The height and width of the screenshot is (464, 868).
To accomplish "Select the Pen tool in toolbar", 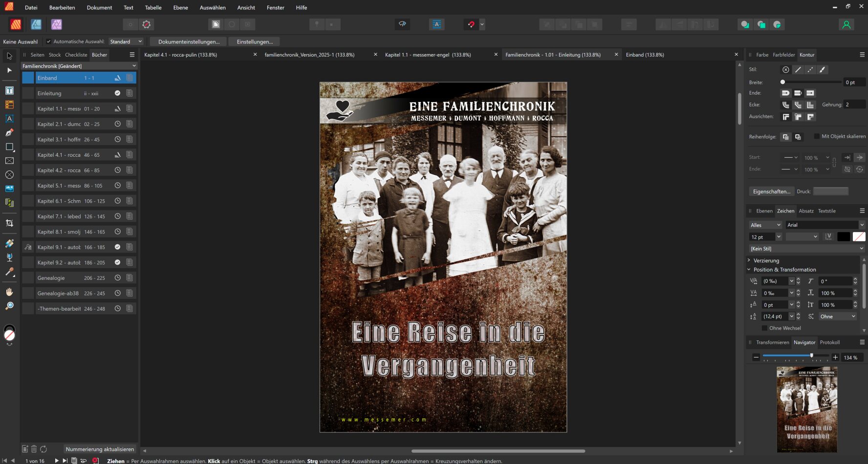I will click(9, 132).
